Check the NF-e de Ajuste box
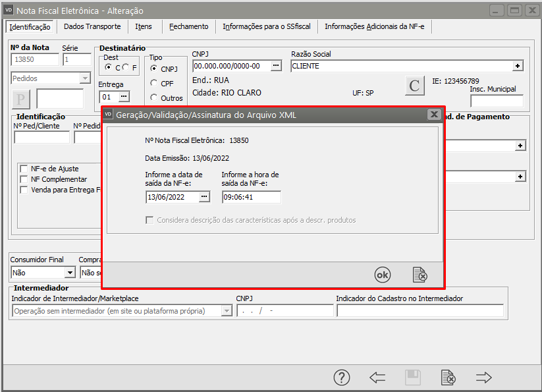The image size is (542, 392). 24,169
